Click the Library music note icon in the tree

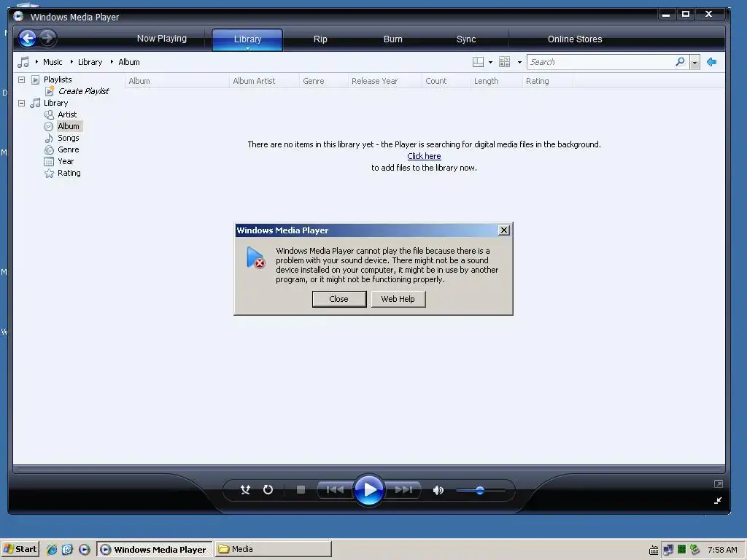(x=35, y=103)
